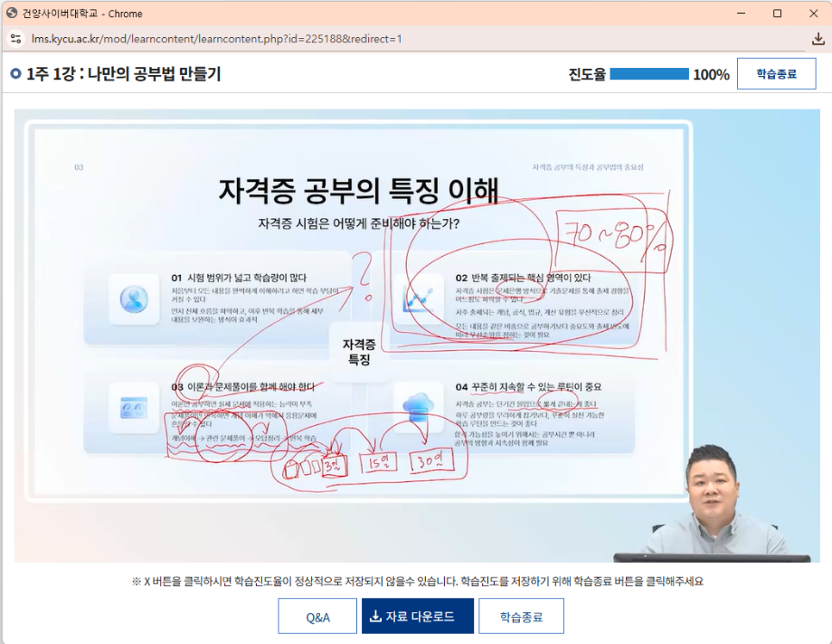832x644 pixels.
Task: Click the center 자격증 특징 label
Action: [359, 352]
